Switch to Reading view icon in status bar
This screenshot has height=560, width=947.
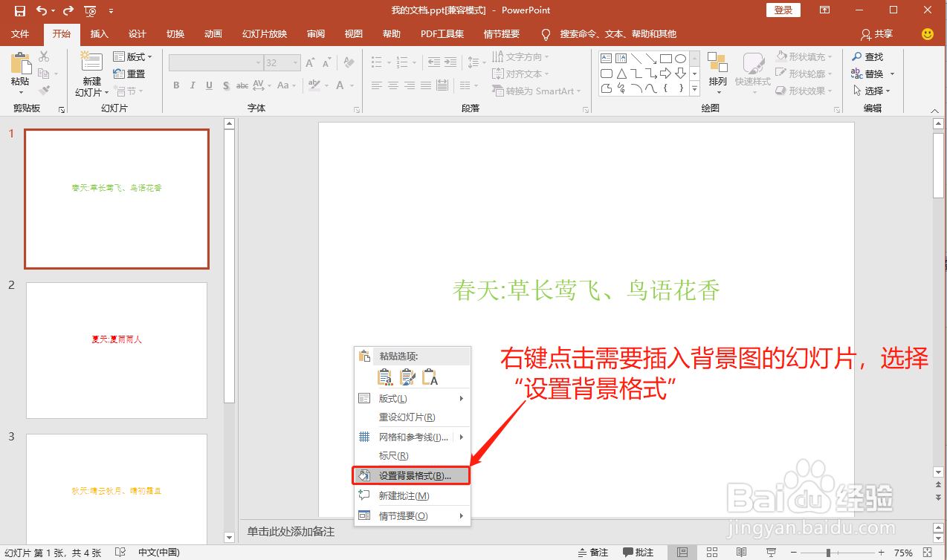(741, 553)
